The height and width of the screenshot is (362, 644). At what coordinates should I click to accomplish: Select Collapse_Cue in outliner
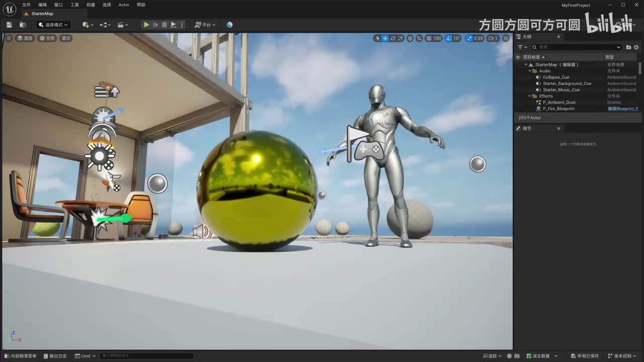coord(556,77)
